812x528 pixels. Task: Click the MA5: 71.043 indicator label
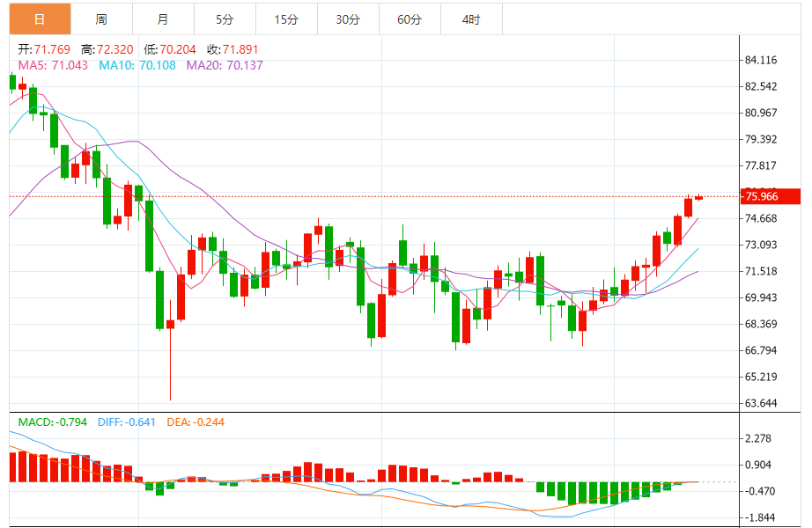click(x=53, y=66)
